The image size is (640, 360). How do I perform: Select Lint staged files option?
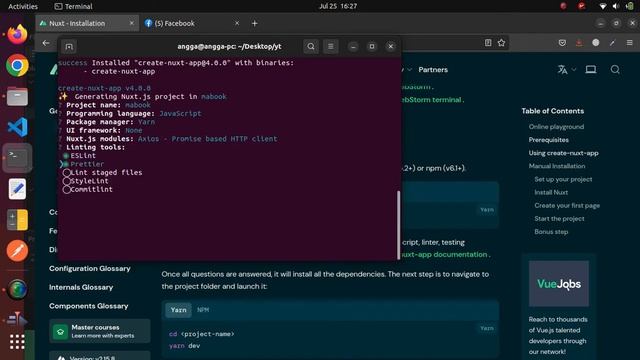tap(102, 173)
